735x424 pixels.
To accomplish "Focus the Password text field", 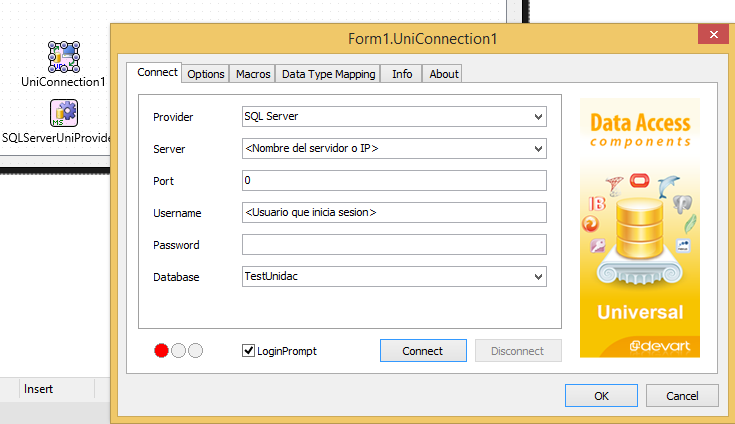I will (394, 245).
